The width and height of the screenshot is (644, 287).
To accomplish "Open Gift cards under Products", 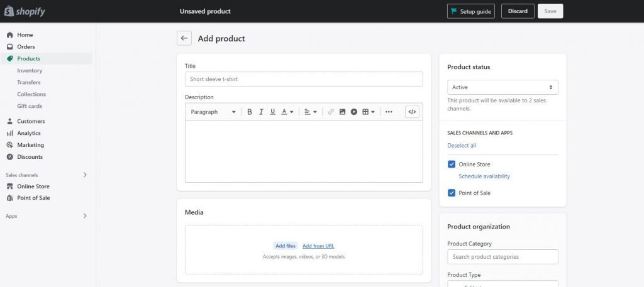I will tap(30, 106).
